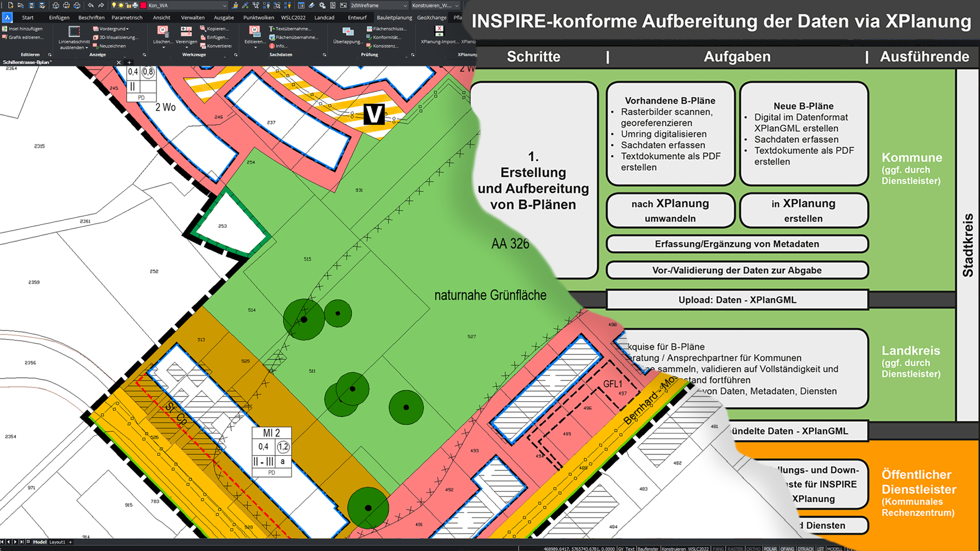Click the Info tool in Sachdaten
980x551 pixels.
(x=278, y=46)
